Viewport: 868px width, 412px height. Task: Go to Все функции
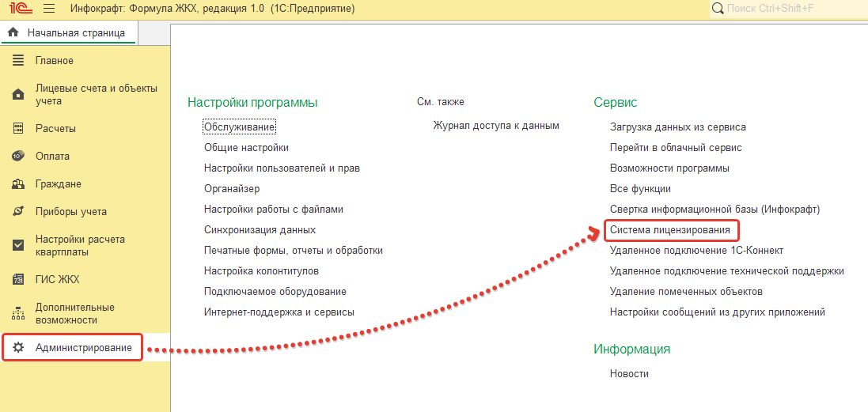point(640,189)
